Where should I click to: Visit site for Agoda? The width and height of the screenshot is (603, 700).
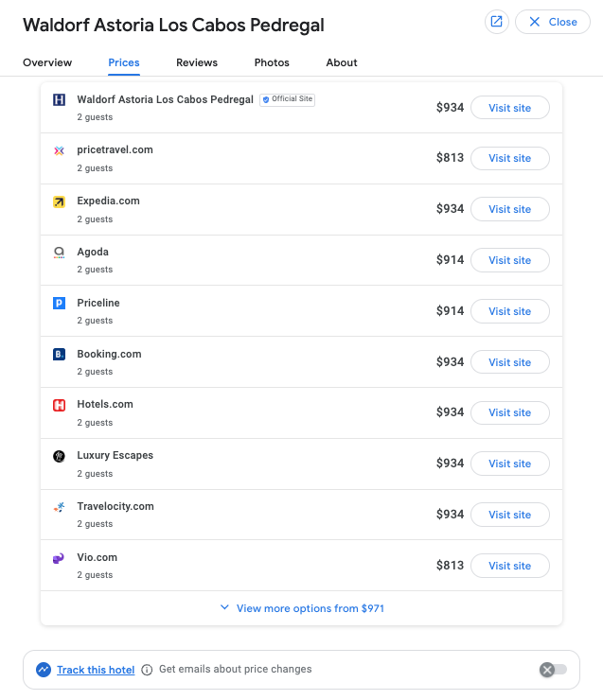tap(510, 260)
